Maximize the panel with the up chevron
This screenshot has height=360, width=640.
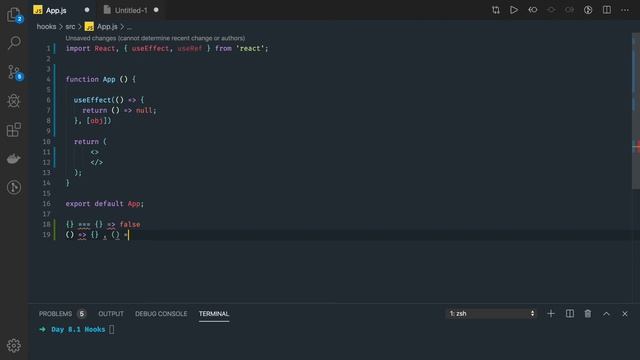click(606, 313)
